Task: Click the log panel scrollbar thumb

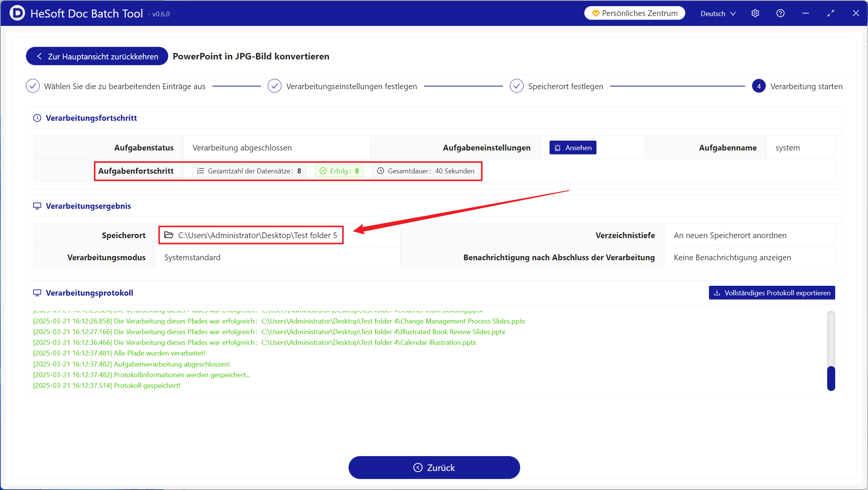Action: click(831, 378)
